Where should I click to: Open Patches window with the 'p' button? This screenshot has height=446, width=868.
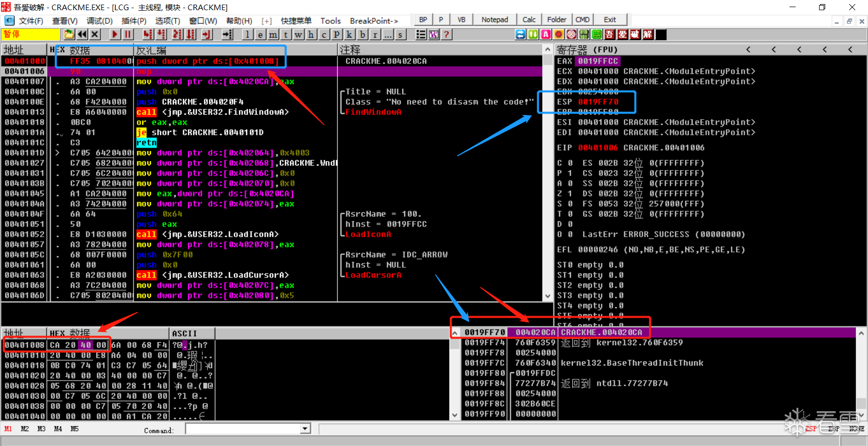point(337,34)
